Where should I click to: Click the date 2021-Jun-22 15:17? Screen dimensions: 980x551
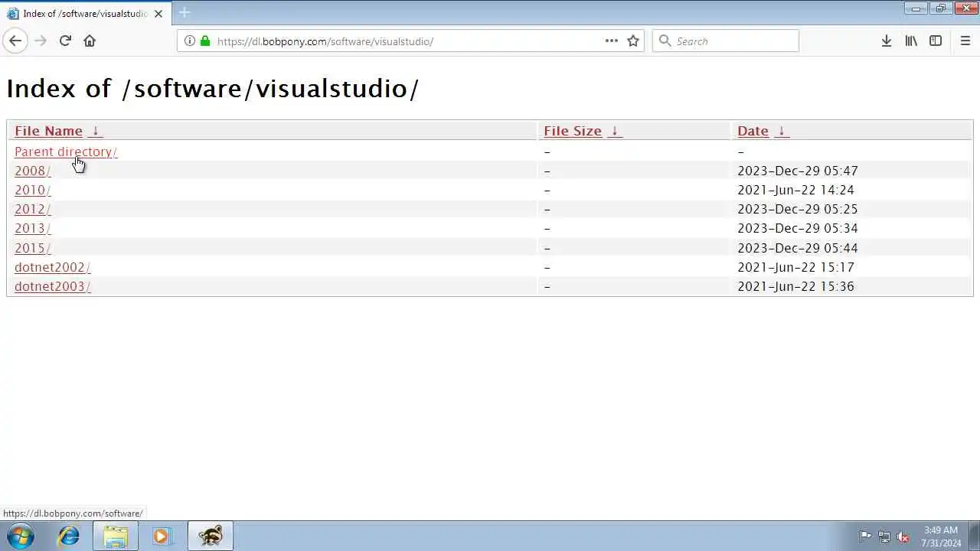tap(795, 267)
